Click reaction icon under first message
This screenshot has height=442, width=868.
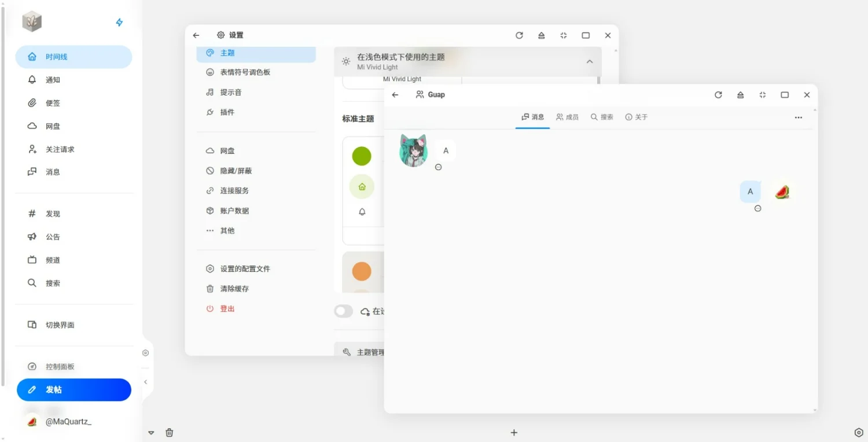(438, 167)
